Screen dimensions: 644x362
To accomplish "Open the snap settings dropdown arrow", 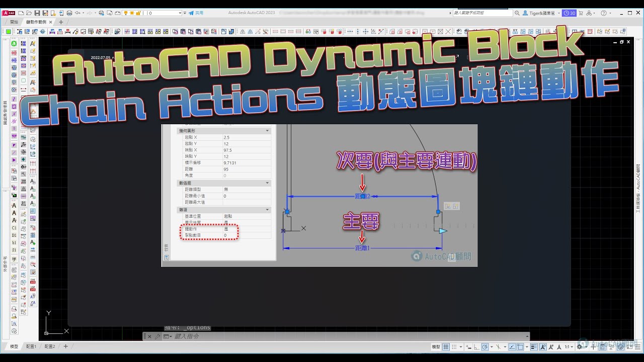I will click(x=461, y=347).
